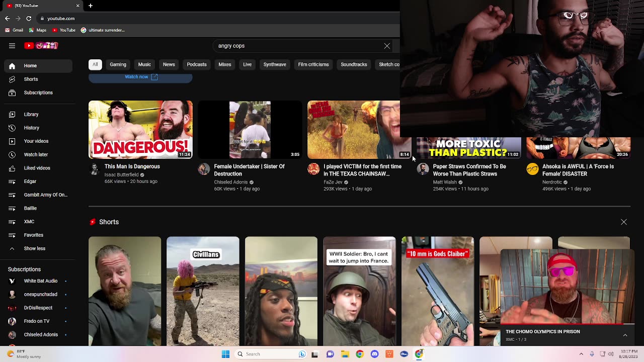The image size is (644, 362).
Task: Open the 'Civilians' Short
Action: click(x=203, y=291)
